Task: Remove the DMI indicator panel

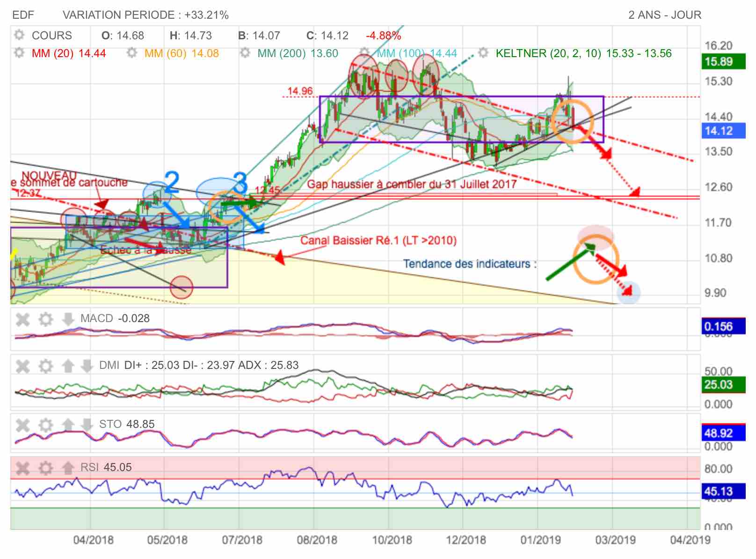Action: tap(23, 366)
